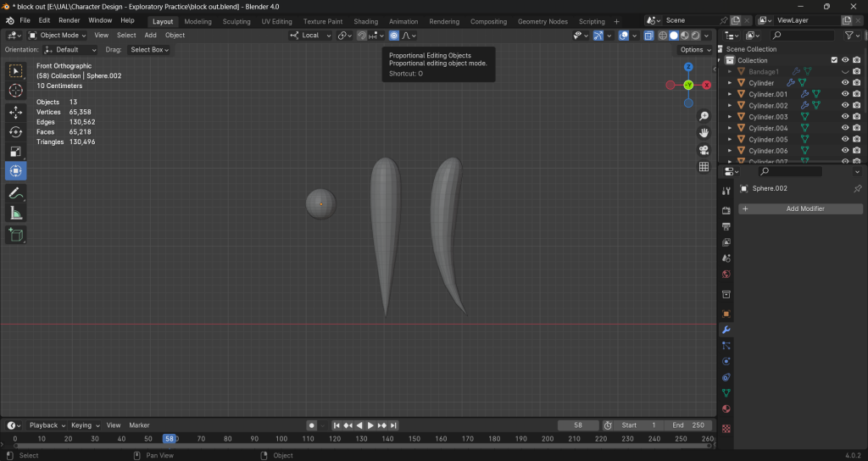
Task: Click the current frame field showing 58
Action: coord(578,425)
